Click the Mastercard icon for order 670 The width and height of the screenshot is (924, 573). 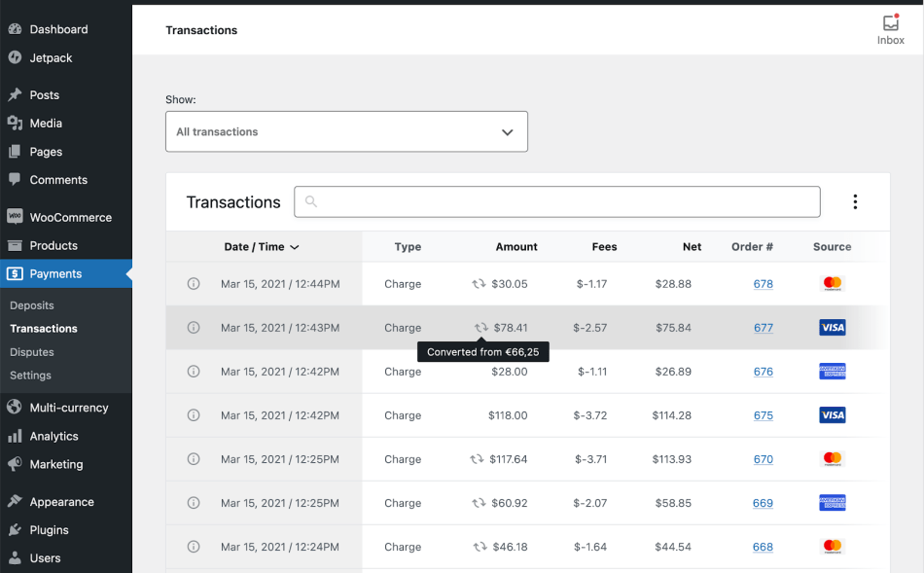tap(833, 459)
